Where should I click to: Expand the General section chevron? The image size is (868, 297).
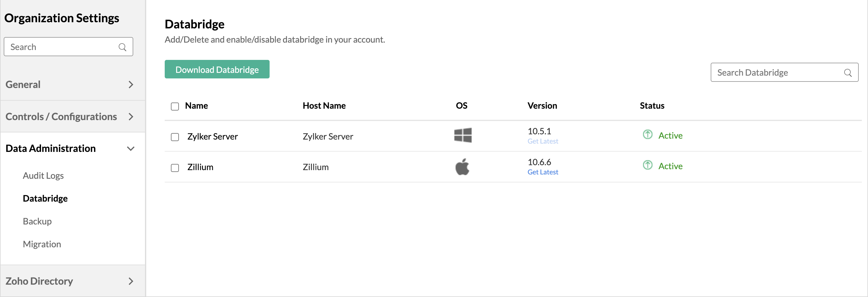(131, 85)
